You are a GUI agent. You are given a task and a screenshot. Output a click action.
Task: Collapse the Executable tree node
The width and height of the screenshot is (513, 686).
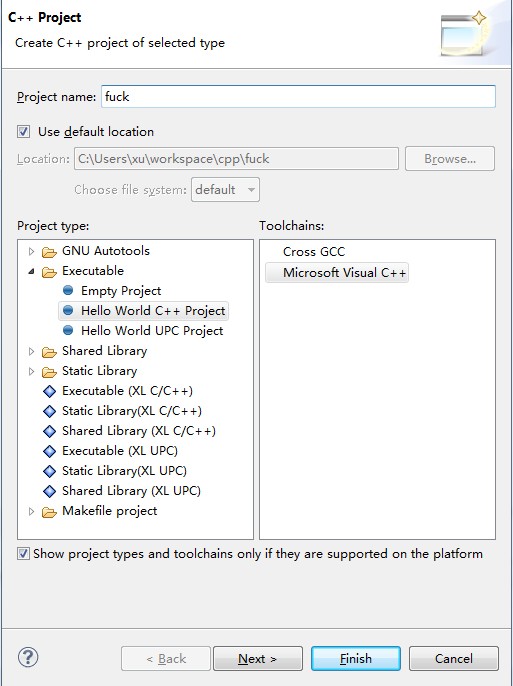[31, 271]
